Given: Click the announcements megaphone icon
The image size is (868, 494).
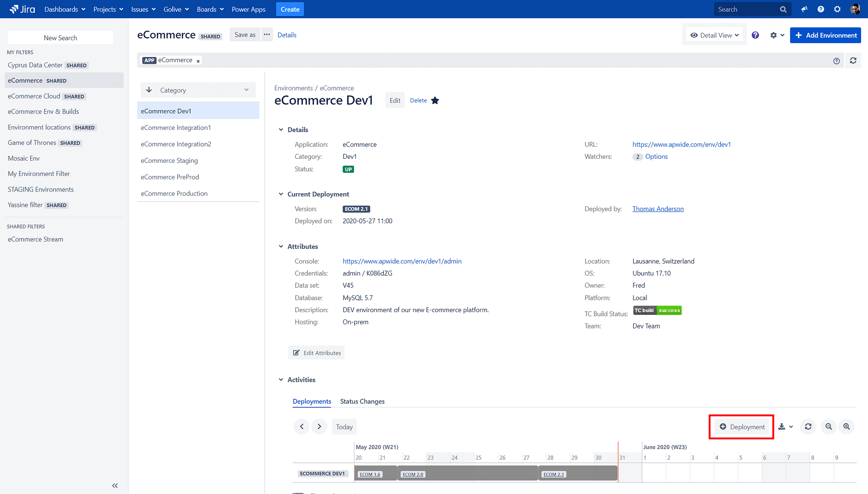Looking at the screenshot, I should tap(804, 9).
